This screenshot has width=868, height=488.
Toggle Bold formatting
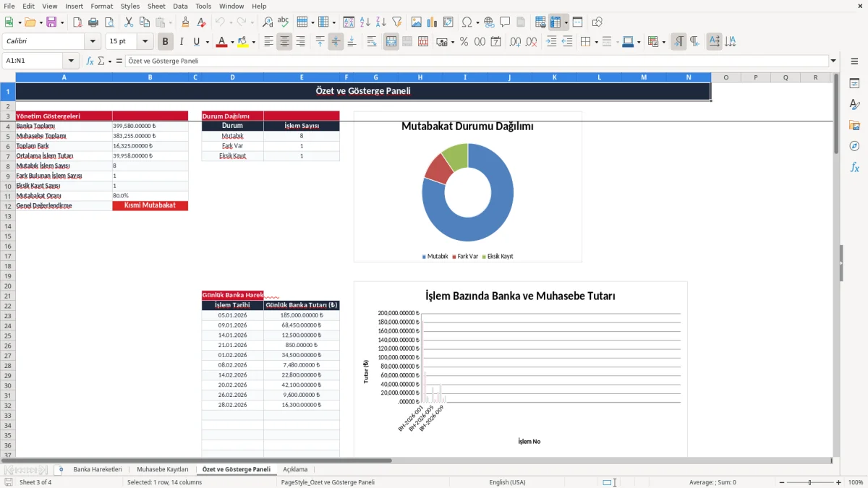pos(165,42)
